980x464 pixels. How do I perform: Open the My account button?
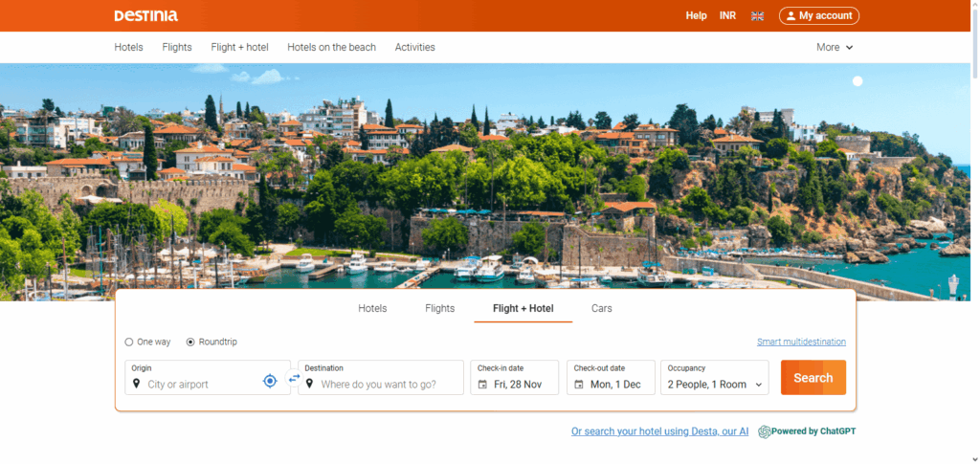[819, 16]
